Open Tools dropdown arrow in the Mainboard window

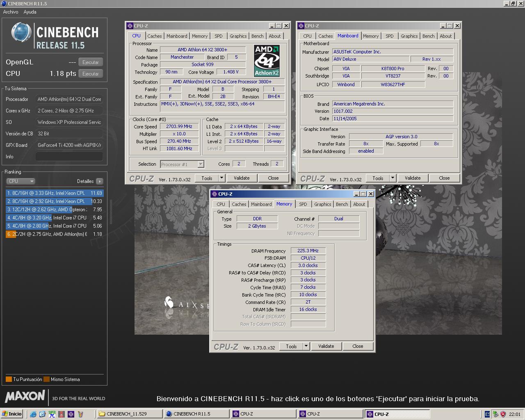tap(393, 178)
